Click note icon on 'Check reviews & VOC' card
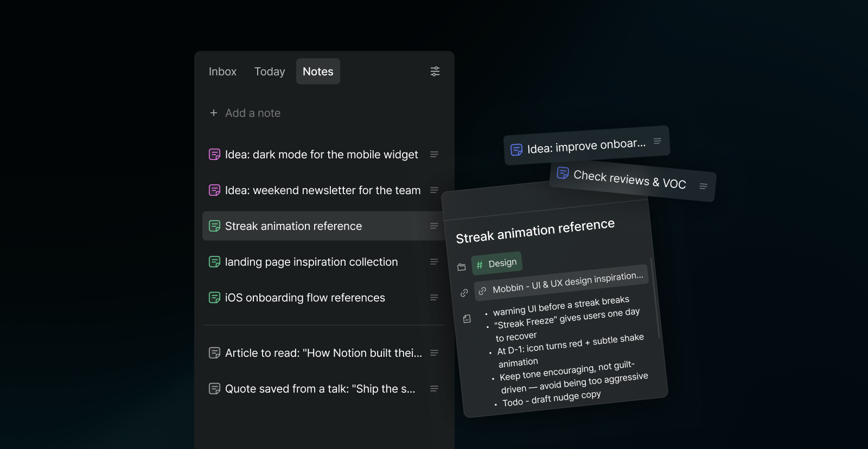 coord(563,173)
